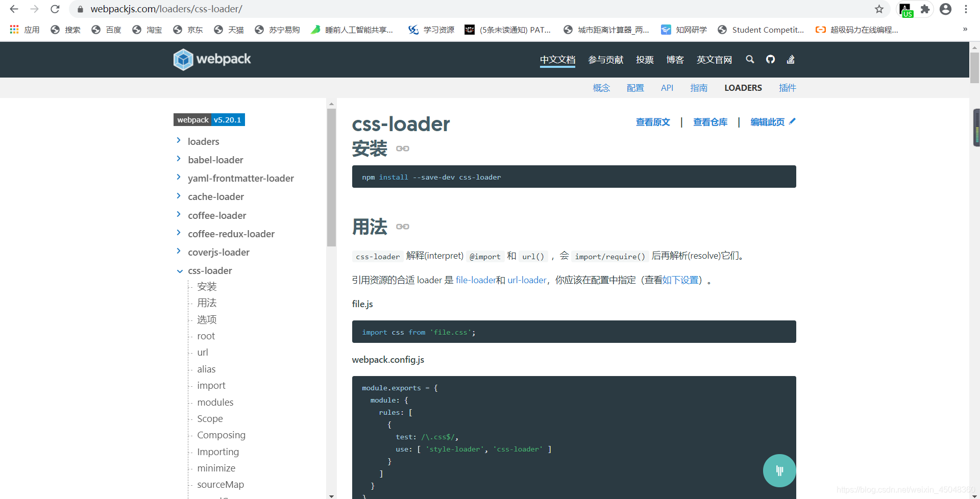Click the anchor link icon next to 用法
This screenshot has width=980, height=499.
[403, 227]
